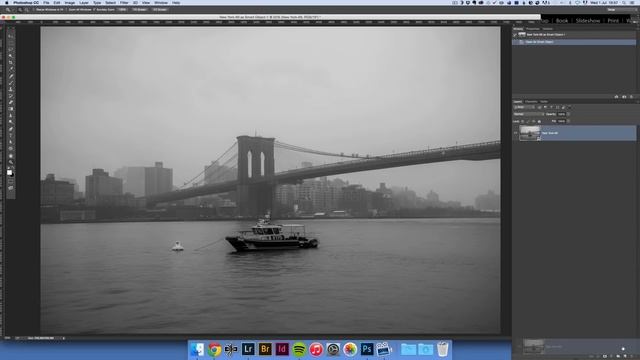Switch to the Channels tab

click(531, 102)
